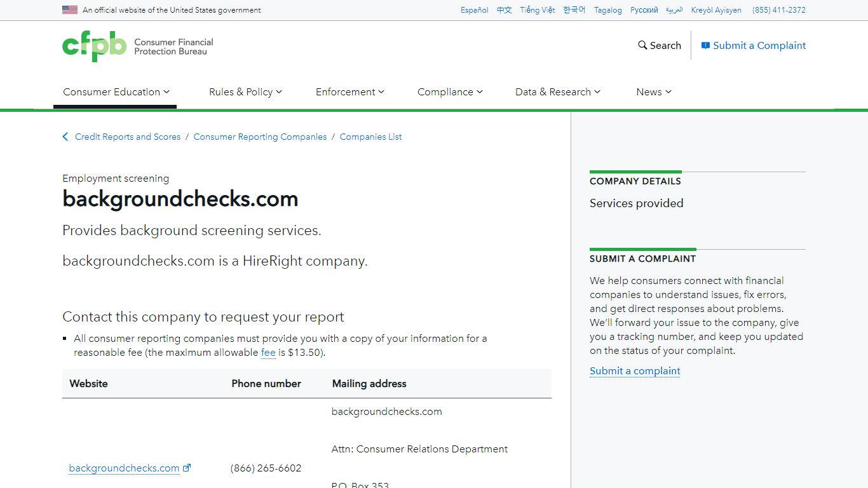
Task: Click the US flag icon
Action: coord(70,10)
